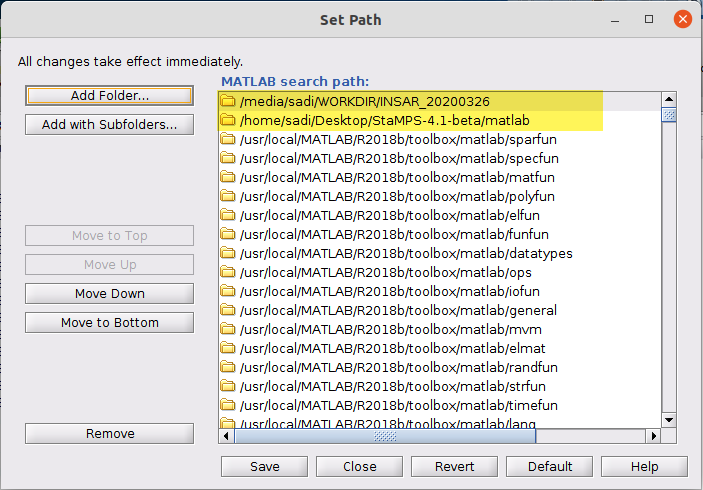This screenshot has height=490, width=703.
Task: Minimize the Set Path window
Action: tap(615, 20)
